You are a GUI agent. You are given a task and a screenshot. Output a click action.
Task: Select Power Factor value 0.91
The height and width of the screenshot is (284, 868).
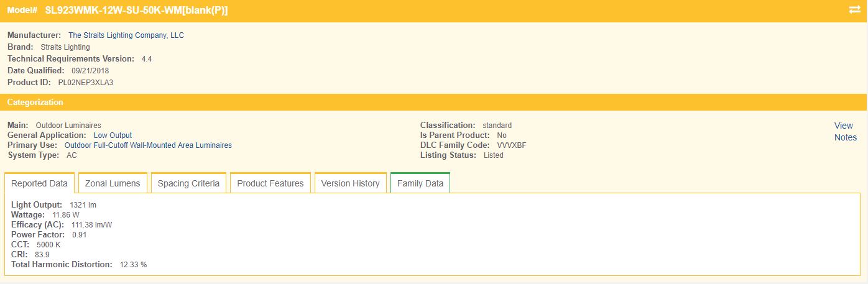point(80,235)
